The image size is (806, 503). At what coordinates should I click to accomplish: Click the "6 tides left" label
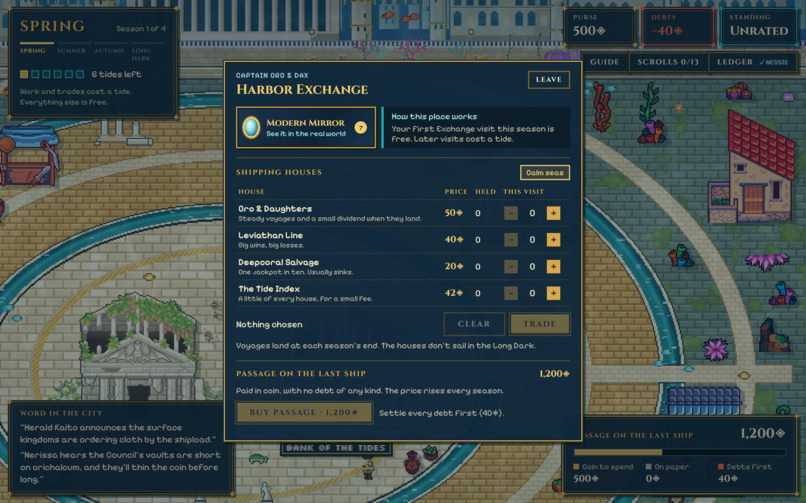tap(116, 74)
